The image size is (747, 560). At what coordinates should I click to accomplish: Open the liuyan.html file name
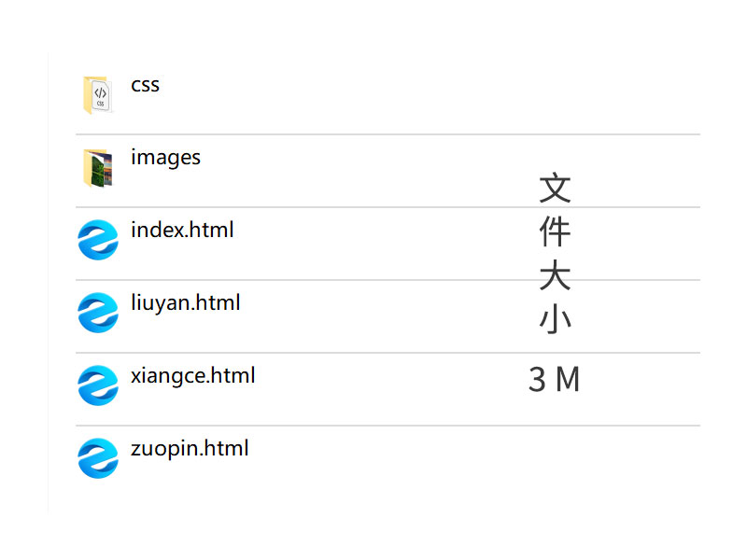[x=186, y=302]
